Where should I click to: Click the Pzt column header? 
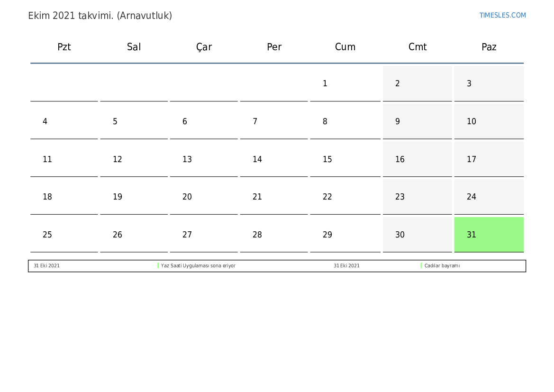(x=64, y=47)
